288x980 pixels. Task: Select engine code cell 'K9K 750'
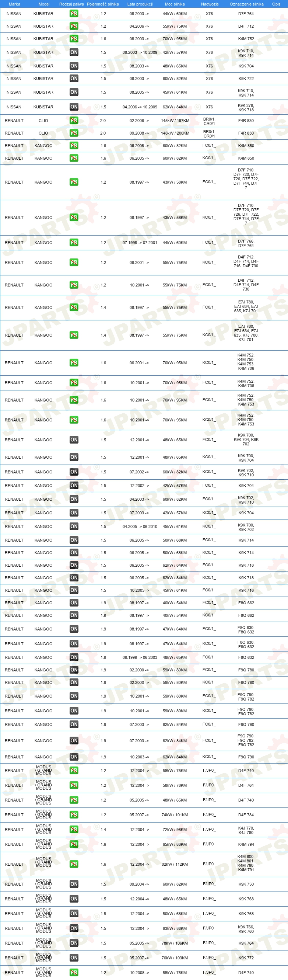246,884
